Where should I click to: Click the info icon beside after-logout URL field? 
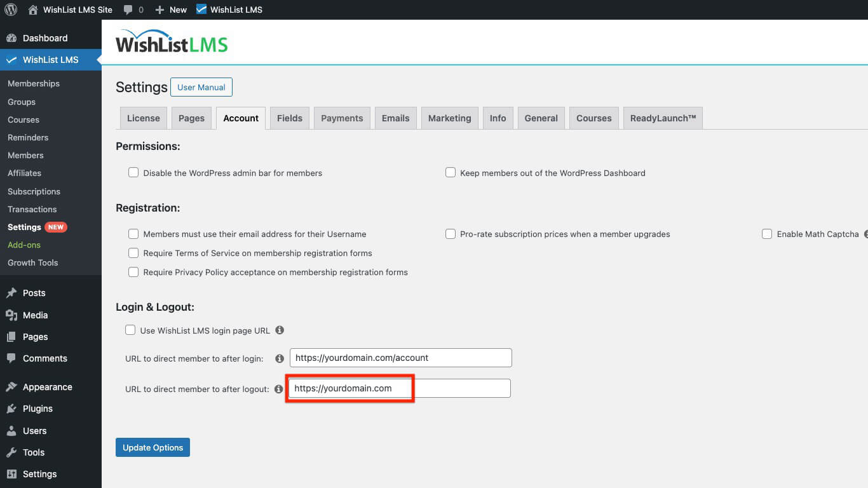(279, 388)
